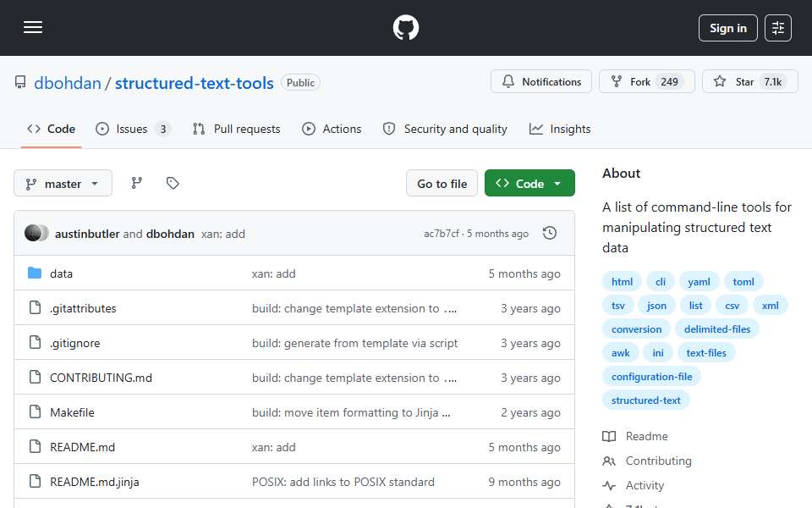Open commit hash ac7b7cf link
812x508 pixels.
pos(442,234)
